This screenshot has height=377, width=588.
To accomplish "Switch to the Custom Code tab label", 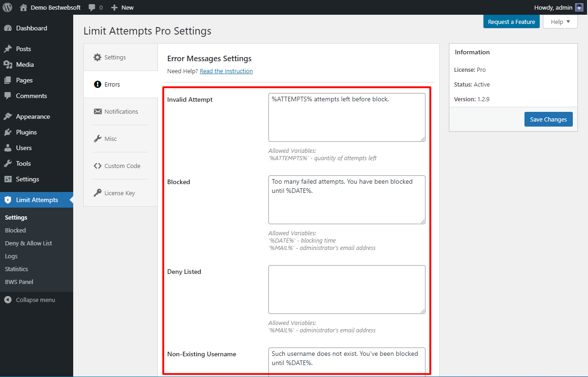I will pos(122,166).
